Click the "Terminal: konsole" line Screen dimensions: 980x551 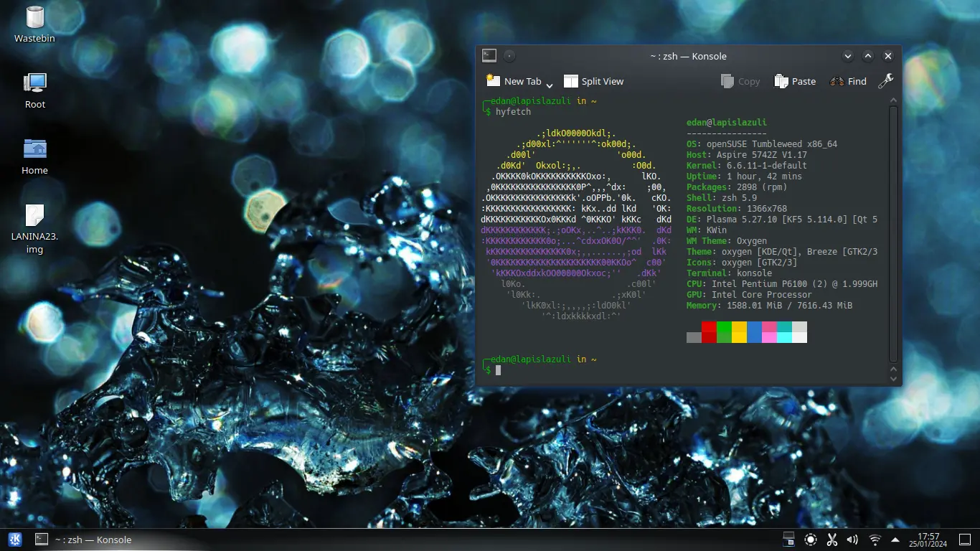(730, 273)
